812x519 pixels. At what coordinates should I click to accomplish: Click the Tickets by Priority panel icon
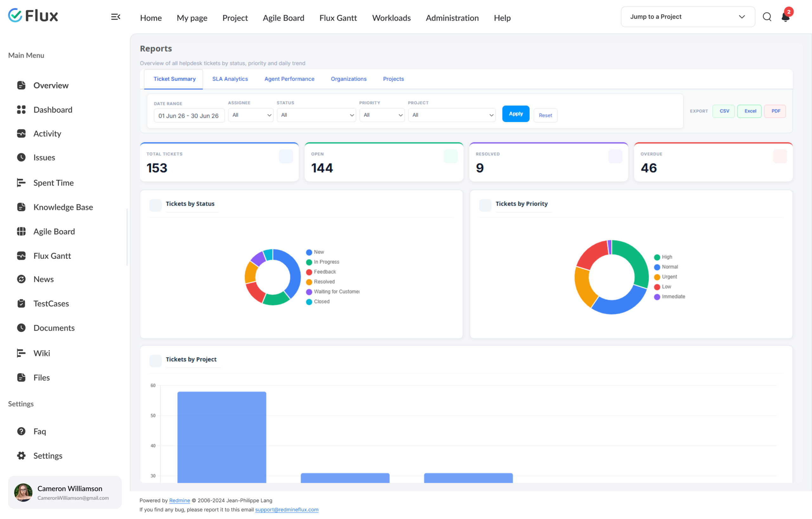pos(485,205)
